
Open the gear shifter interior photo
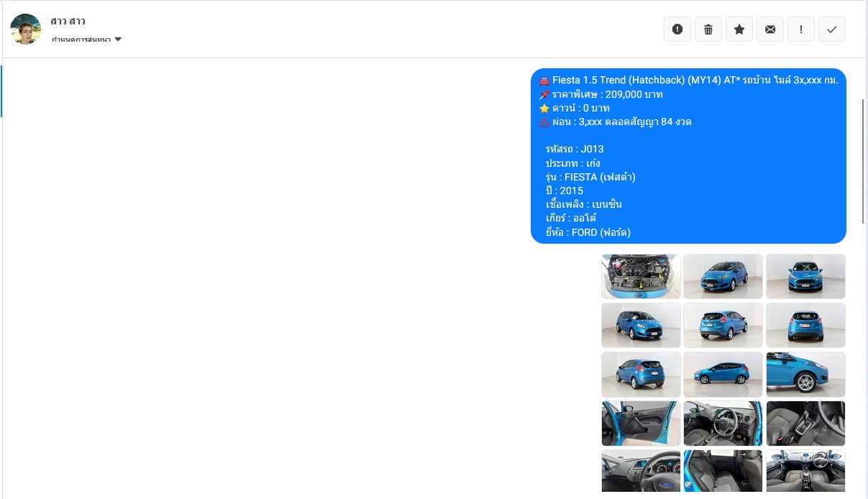[x=805, y=424]
